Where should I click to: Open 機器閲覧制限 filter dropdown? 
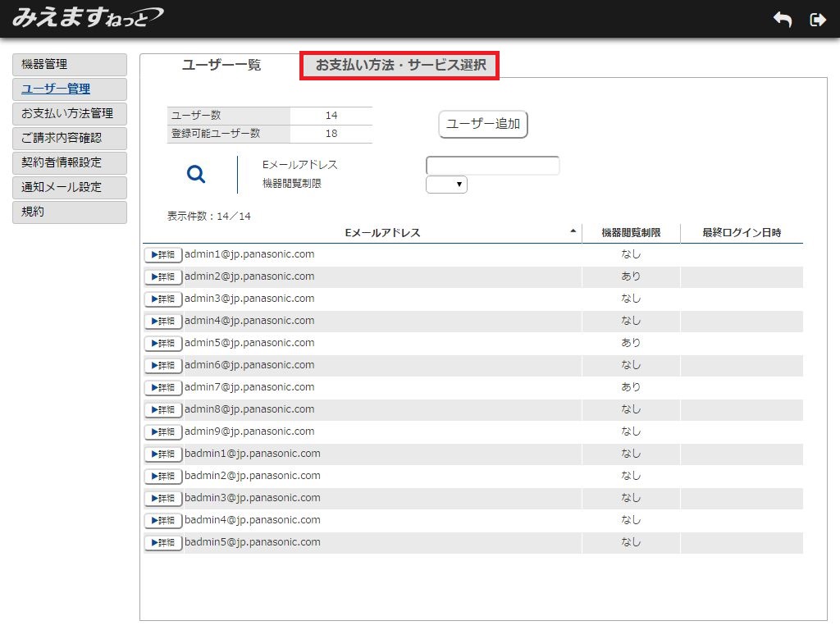point(446,185)
